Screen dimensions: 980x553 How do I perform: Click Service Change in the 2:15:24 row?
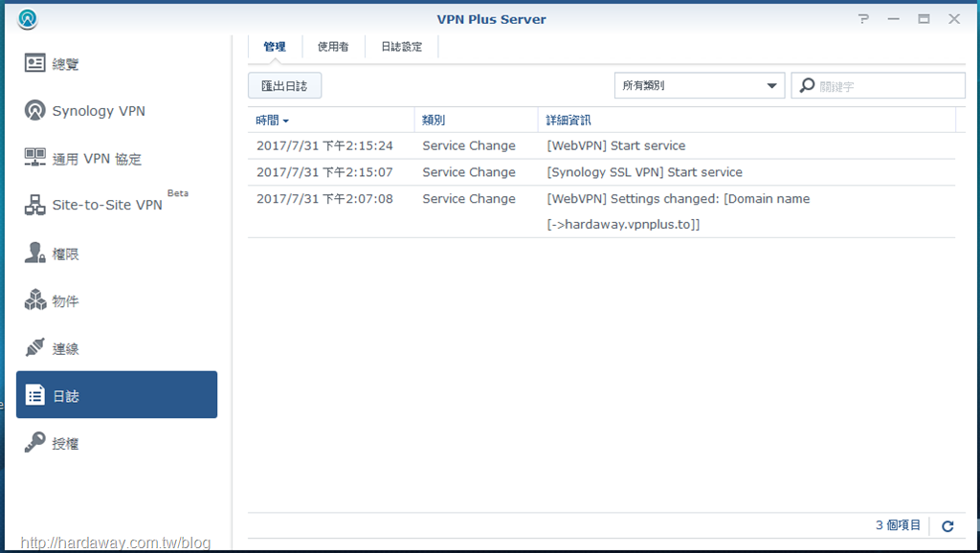[x=469, y=145]
